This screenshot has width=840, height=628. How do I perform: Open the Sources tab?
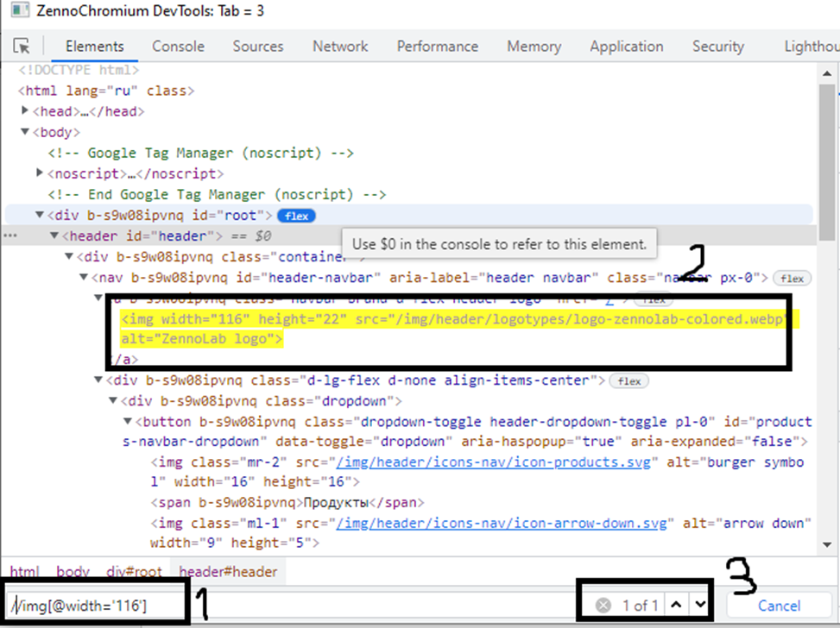pyautogui.click(x=257, y=47)
